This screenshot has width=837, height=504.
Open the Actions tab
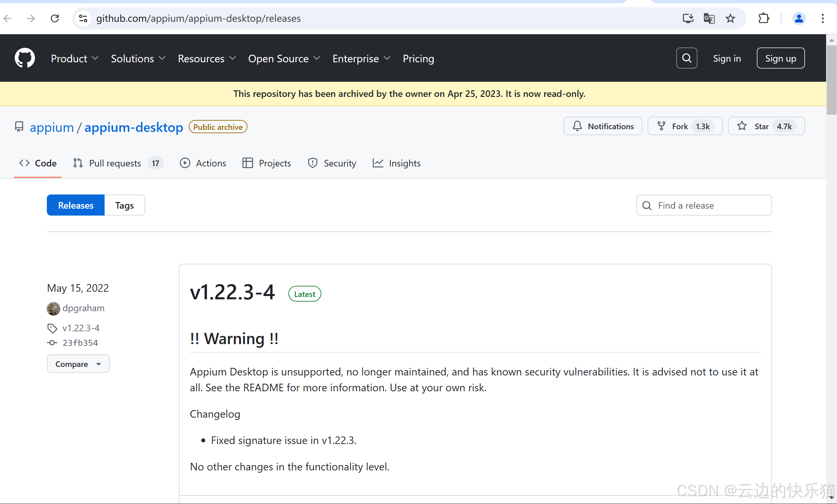203,163
